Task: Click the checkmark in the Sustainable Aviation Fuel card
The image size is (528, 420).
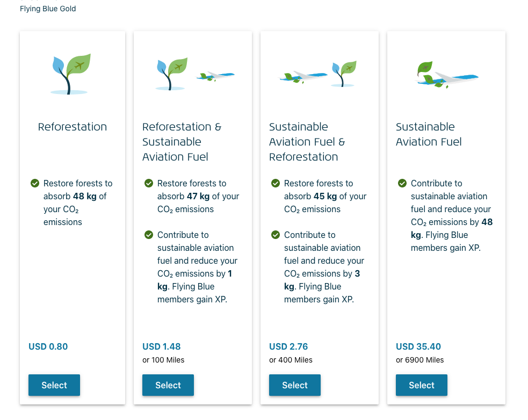Action: tap(402, 184)
